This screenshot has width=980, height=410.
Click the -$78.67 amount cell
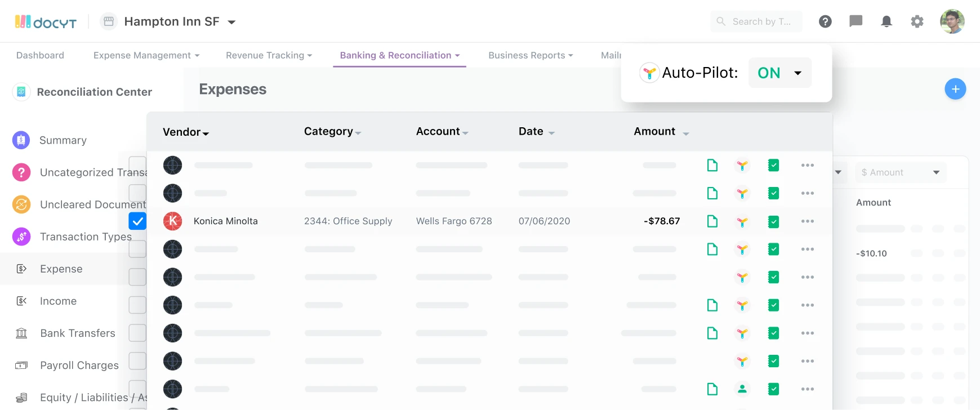tap(662, 221)
